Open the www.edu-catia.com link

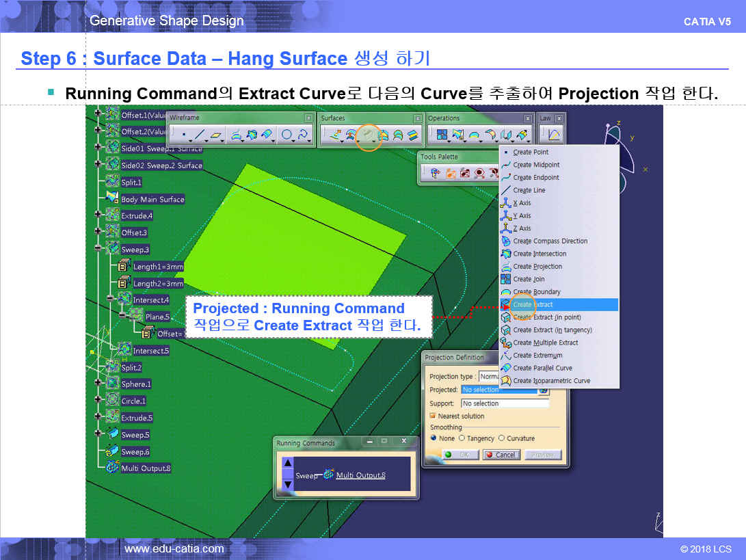coord(174,548)
